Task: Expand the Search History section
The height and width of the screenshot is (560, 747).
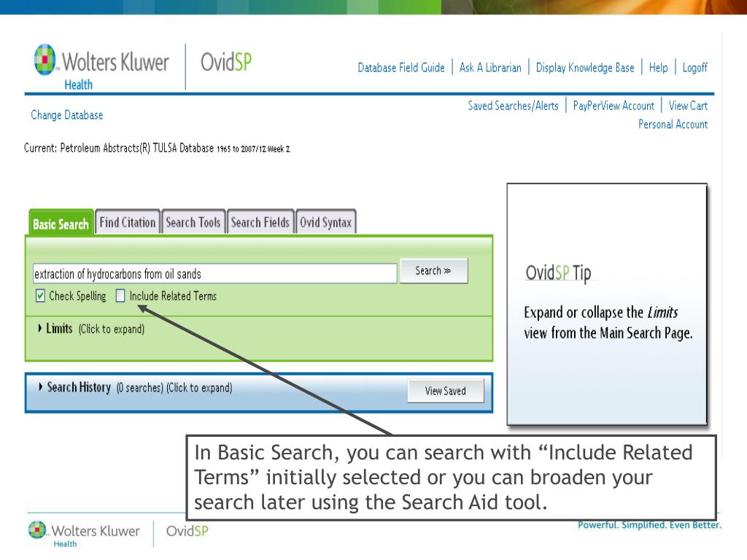Action: coord(135,388)
